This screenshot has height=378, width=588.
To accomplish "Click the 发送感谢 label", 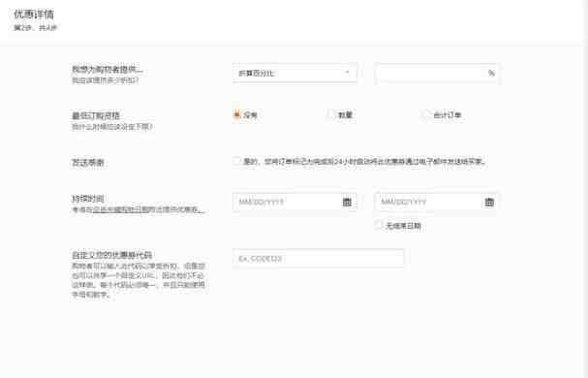I will coord(88,163).
